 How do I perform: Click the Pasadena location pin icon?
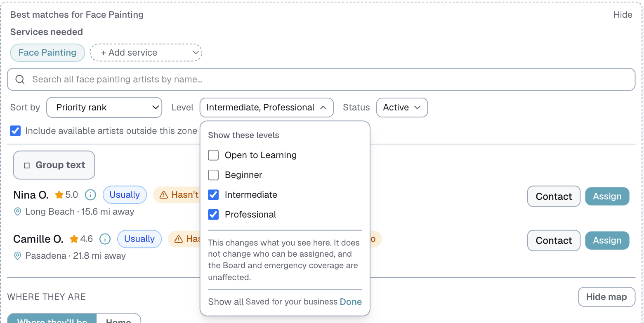18,256
